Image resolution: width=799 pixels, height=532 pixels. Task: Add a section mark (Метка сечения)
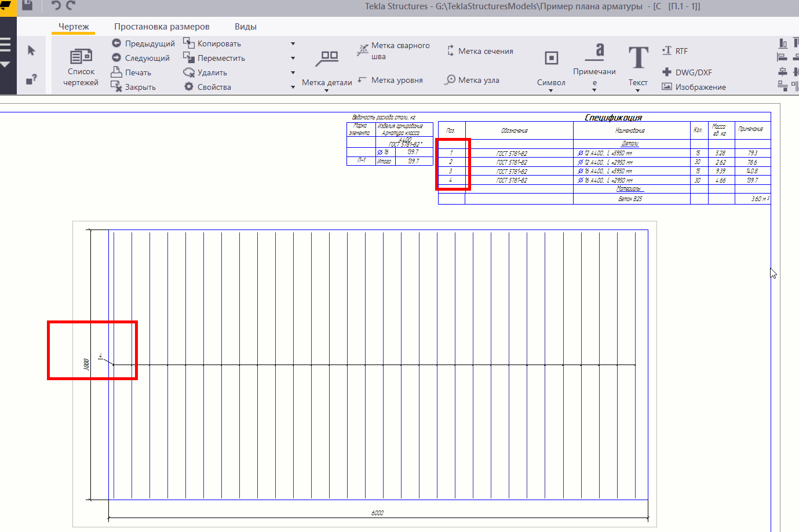[480, 51]
